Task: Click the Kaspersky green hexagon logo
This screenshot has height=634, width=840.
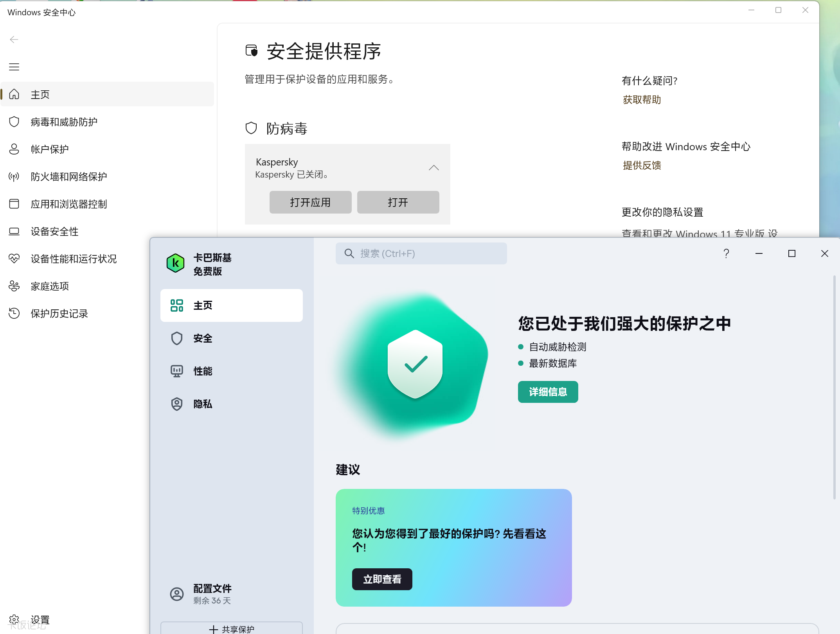Action: tap(175, 263)
